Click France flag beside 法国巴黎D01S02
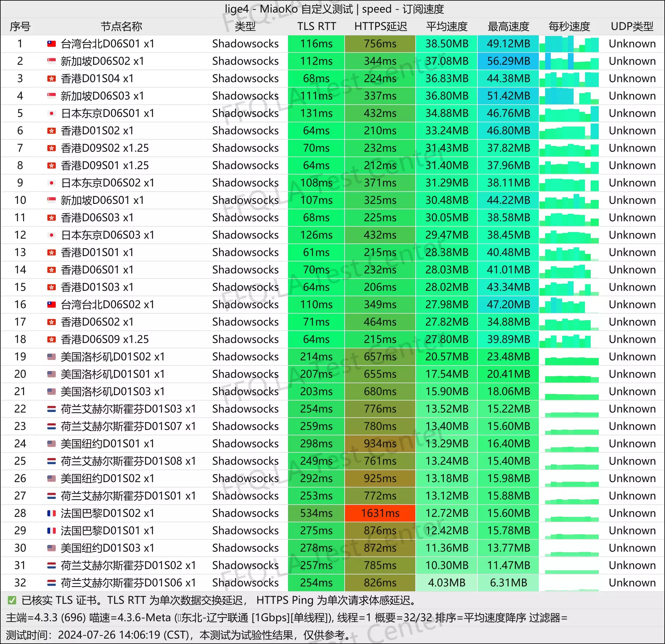The height and width of the screenshot is (644, 665). point(51,513)
